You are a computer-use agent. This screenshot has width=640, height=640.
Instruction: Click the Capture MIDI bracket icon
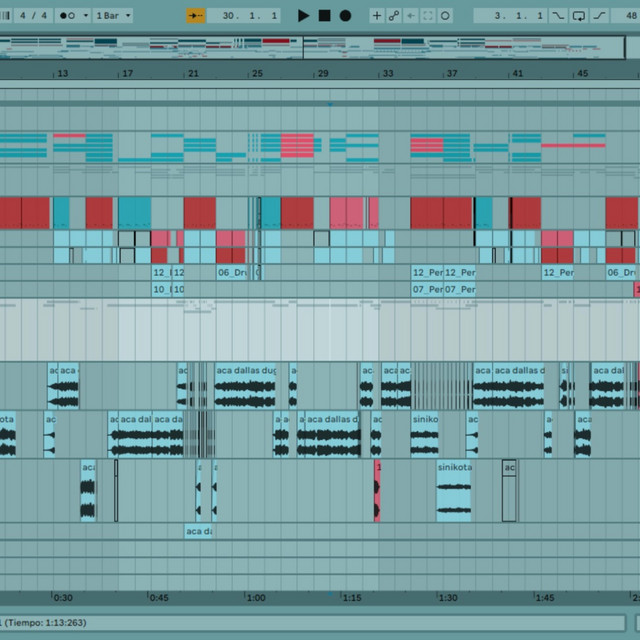tap(428, 16)
